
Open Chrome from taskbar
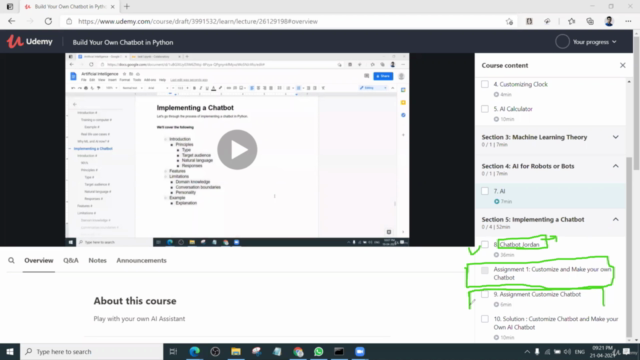coord(298,351)
